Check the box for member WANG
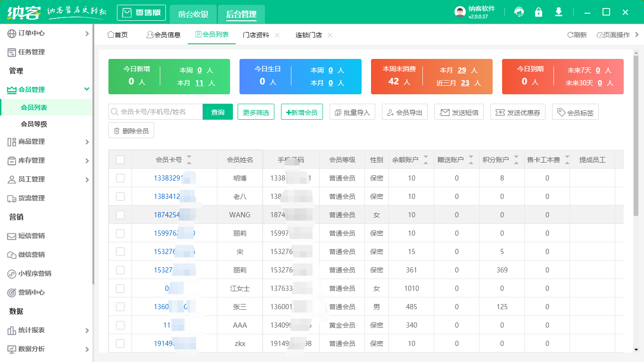 pyautogui.click(x=120, y=214)
